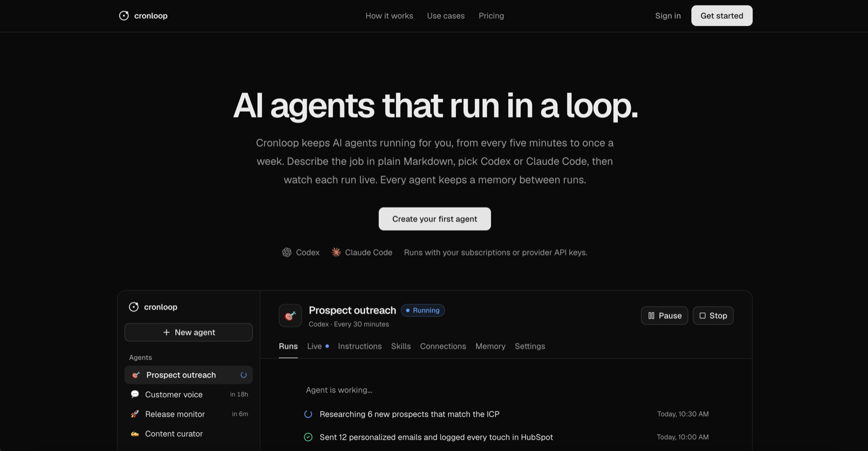Screen dimensions: 868x451
Task: Click the 'AI agents that run in a loop.' headline
Action: click(435, 105)
